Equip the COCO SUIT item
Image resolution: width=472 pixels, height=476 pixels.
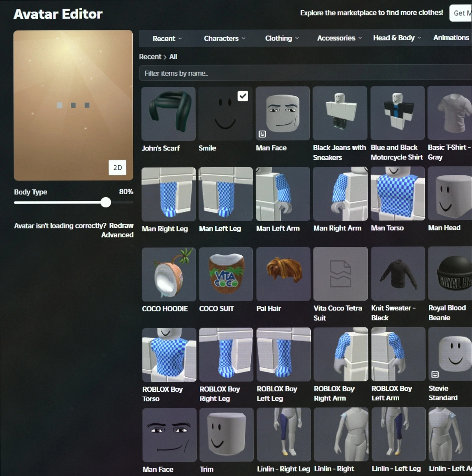[226, 274]
